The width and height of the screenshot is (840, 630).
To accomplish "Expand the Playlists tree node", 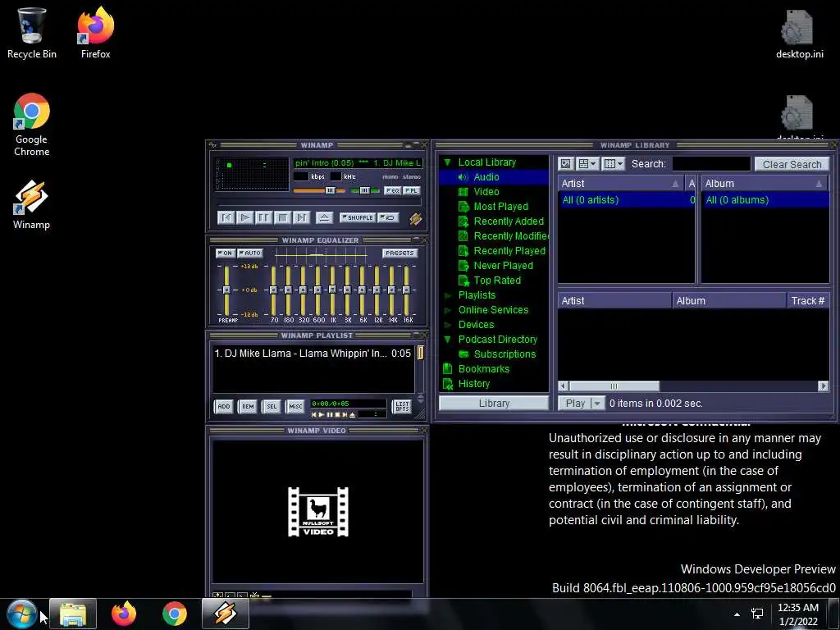I will point(447,295).
